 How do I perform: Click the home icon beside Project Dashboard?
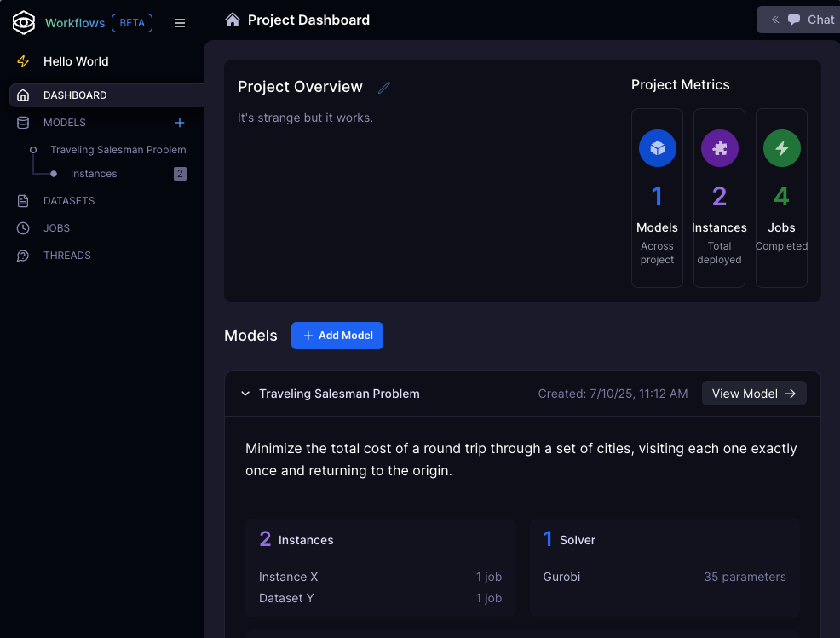tap(232, 20)
